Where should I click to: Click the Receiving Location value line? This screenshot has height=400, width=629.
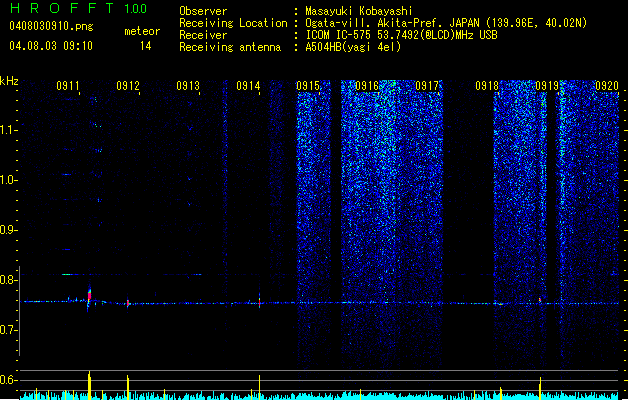pos(446,23)
